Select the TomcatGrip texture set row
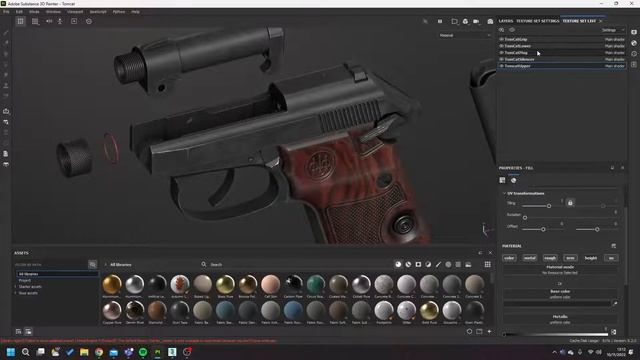Image resolution: width=640 pixels, height=360 pixels. 562,40
